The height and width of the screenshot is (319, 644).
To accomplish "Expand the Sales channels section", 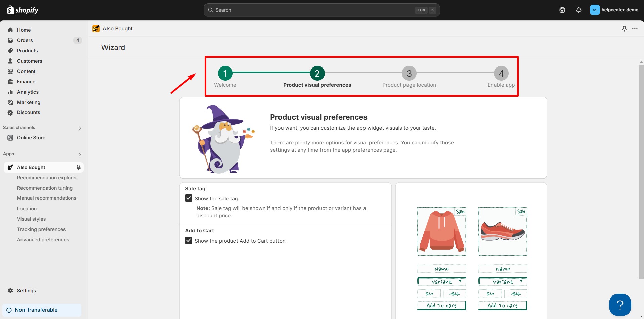I will coord(80,128).
